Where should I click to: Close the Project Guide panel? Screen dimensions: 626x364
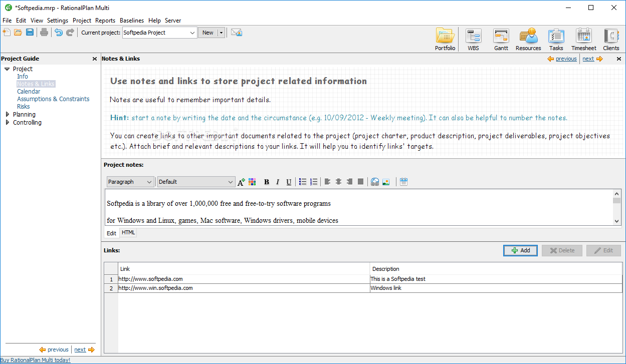point(95,59)
